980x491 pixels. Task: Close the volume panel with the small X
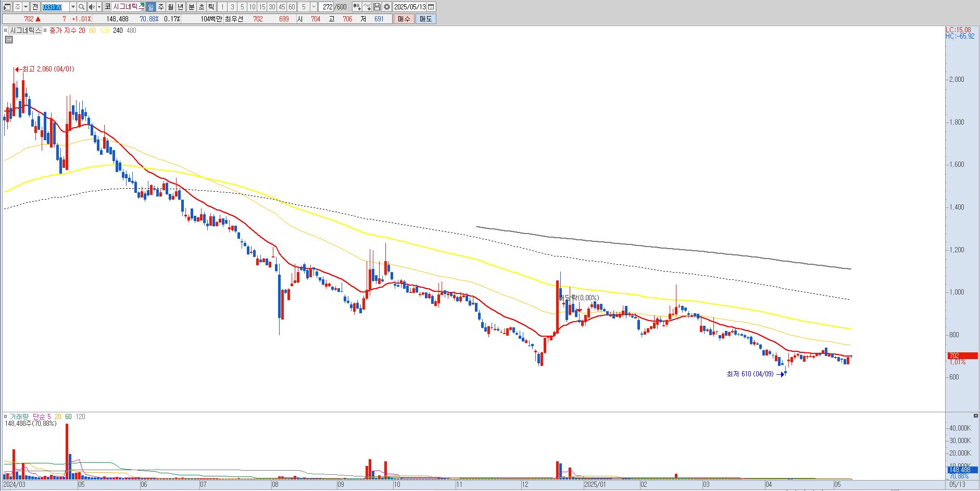(975, 415)
